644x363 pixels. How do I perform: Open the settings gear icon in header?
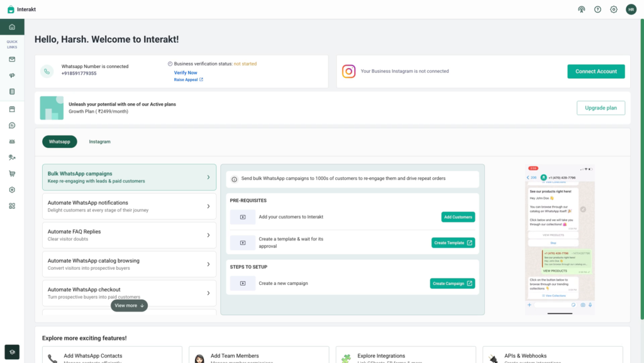tap(614, 9)
